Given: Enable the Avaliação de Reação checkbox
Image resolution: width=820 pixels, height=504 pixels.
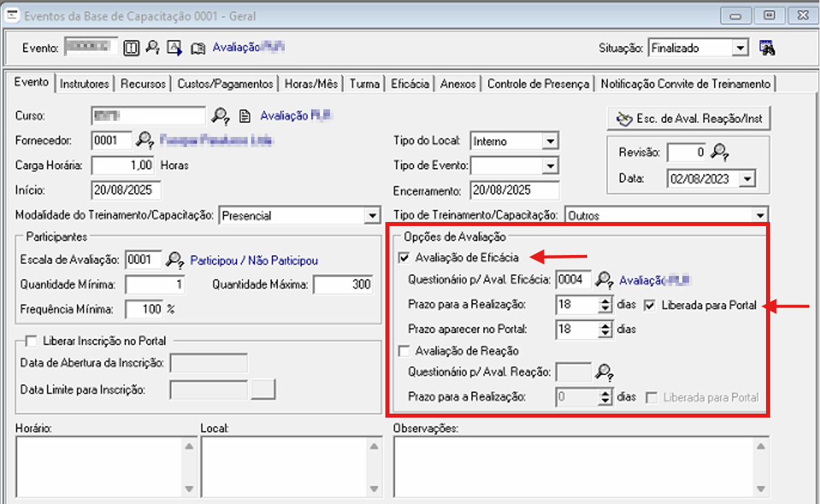Looking at the screenshot, I should click(404, 351).
